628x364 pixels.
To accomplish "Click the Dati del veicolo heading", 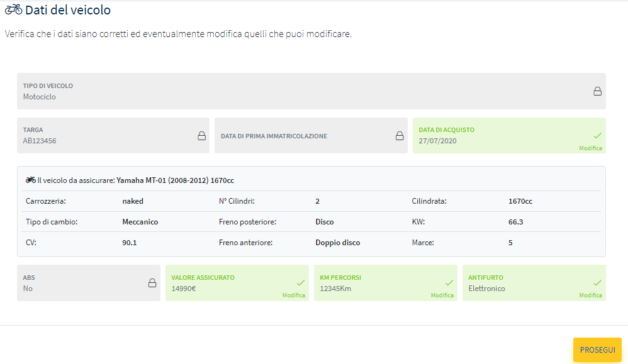I will 68,9.
